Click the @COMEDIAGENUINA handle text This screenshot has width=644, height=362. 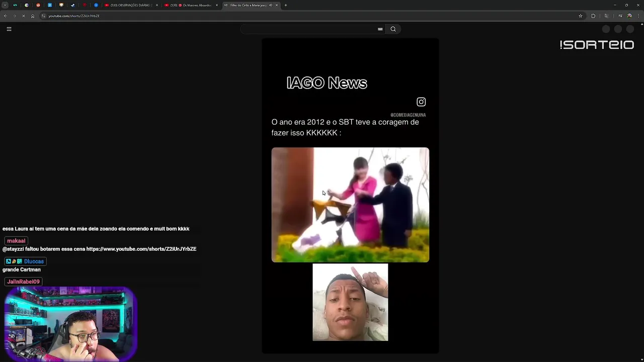click(x=408, y=115)
